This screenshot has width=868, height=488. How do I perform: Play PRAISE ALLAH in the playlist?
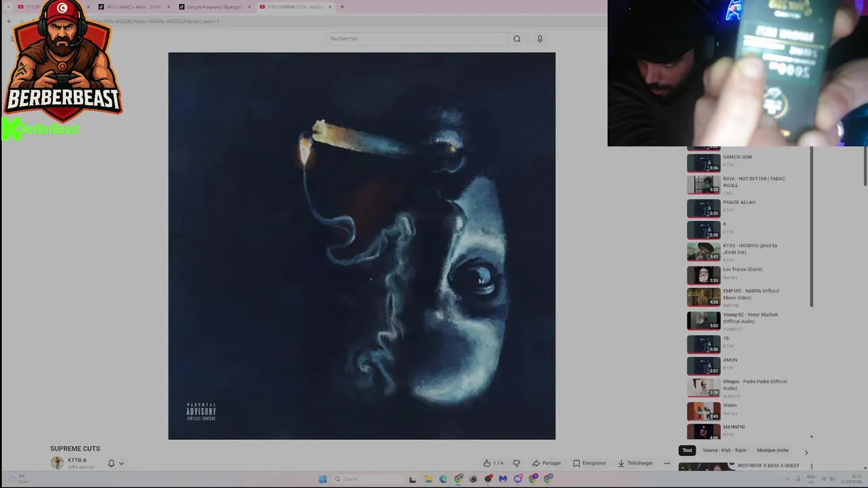tap(746, 207)
